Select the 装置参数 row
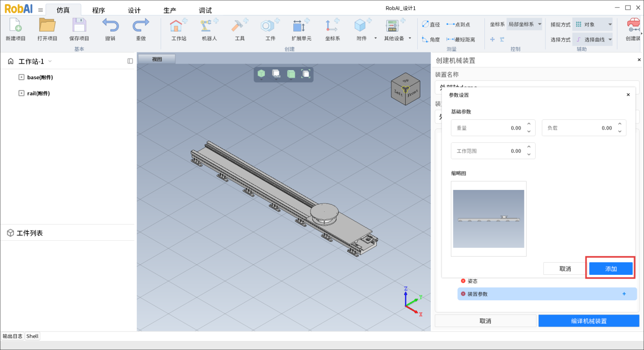The width and height of the screenshot is (644, 350). tap(547, 294)
